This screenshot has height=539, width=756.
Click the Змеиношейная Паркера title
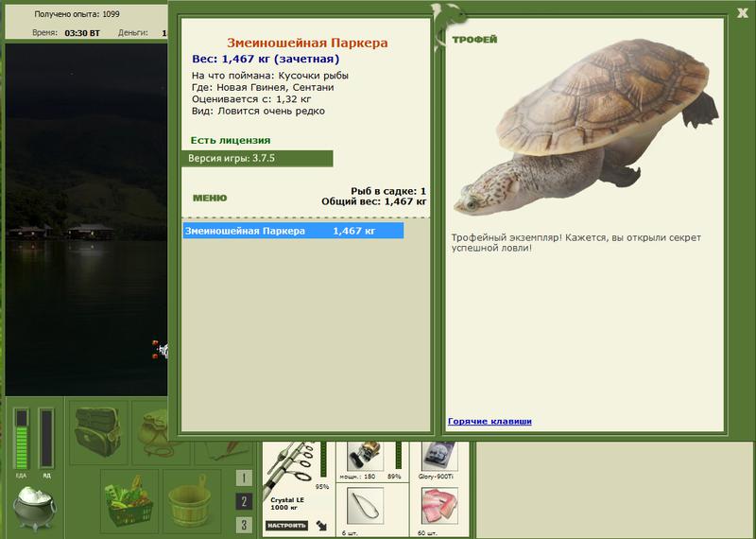click(x=307, y=43)
